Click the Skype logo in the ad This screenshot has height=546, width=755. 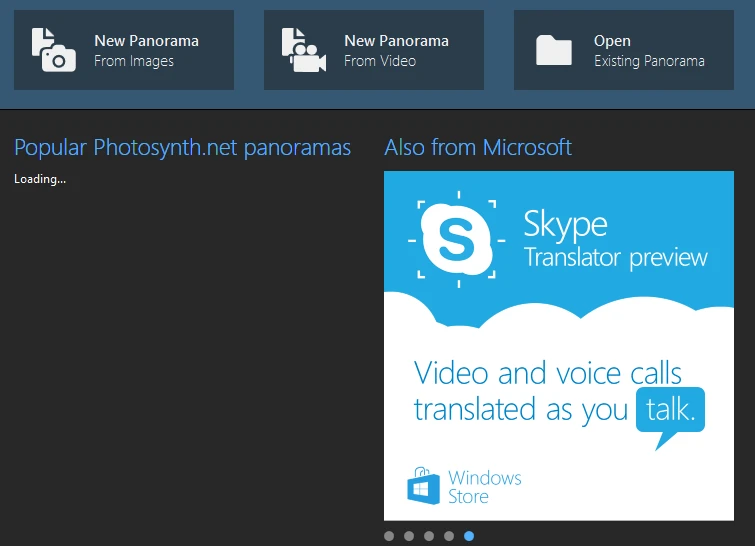tap(456, 240)
